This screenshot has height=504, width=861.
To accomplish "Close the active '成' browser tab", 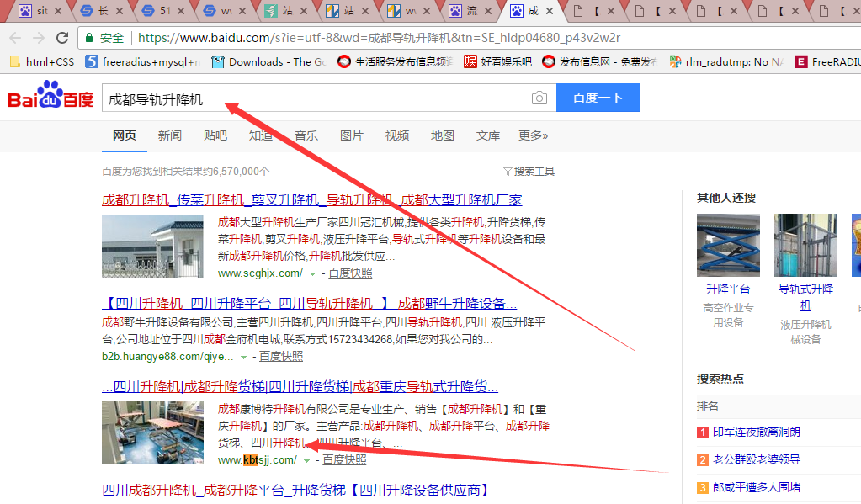I will pyautogui.click(x=549, y=10).
